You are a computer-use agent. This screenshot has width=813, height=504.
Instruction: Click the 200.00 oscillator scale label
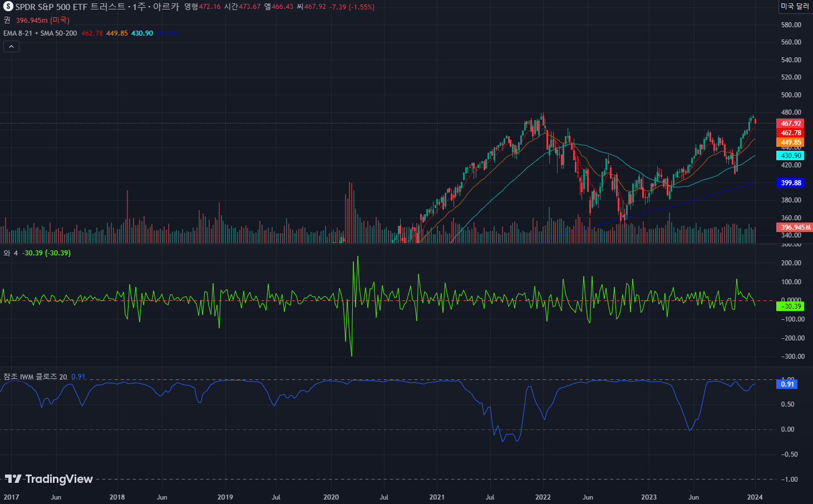pyautogui.click(x=791, y=263)
